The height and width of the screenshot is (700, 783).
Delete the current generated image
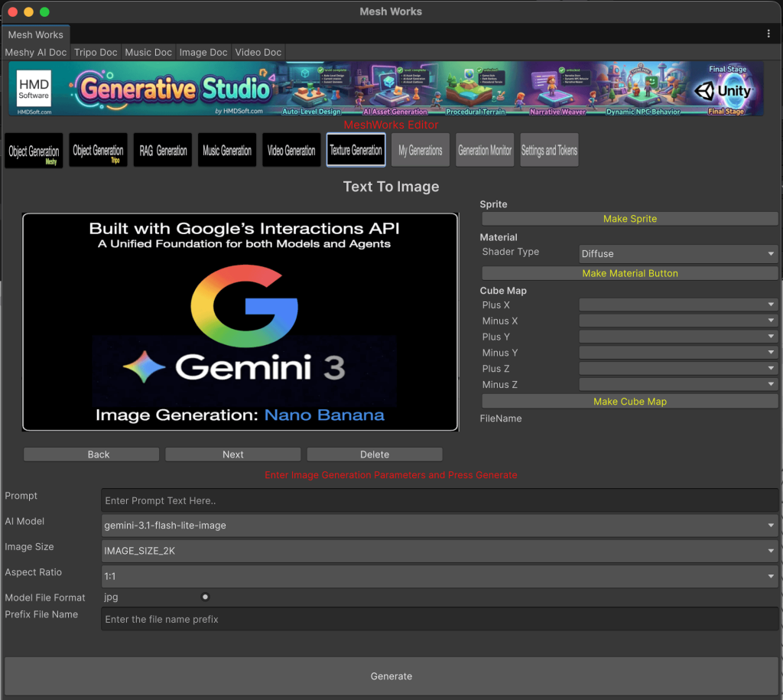375,454
